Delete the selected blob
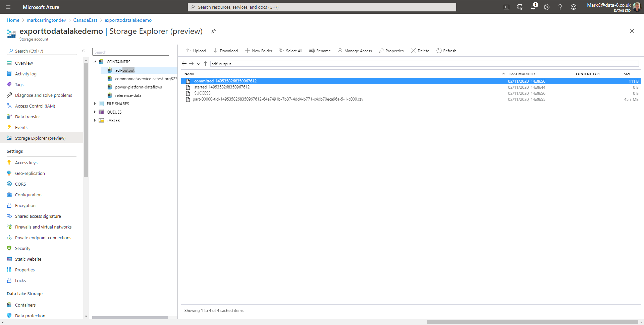The height and width of the screenshot is (325, 644). (419, 51)
